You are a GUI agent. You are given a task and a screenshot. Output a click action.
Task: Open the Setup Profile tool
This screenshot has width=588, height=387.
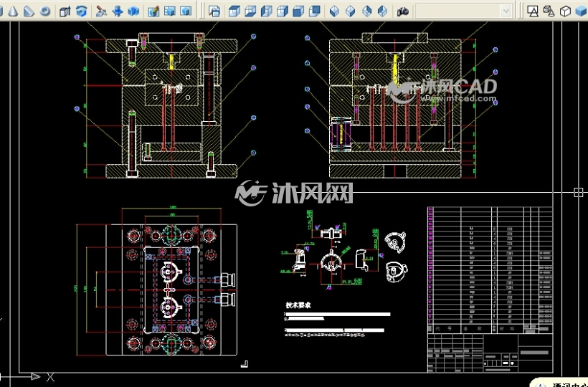click(x=186, y=11)
